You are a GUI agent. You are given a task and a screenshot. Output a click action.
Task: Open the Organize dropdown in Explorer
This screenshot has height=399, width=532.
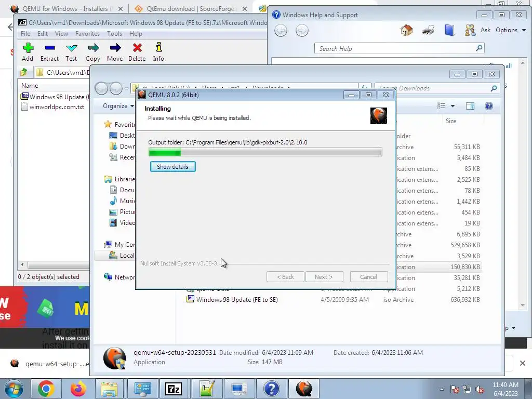118,106
